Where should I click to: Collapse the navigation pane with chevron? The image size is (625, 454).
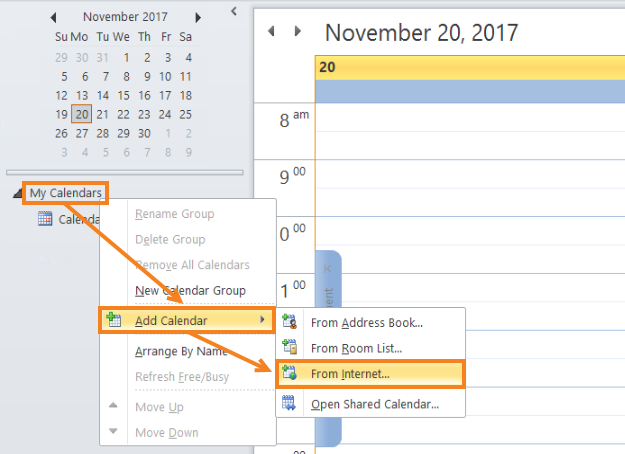[x=233, y=11]
